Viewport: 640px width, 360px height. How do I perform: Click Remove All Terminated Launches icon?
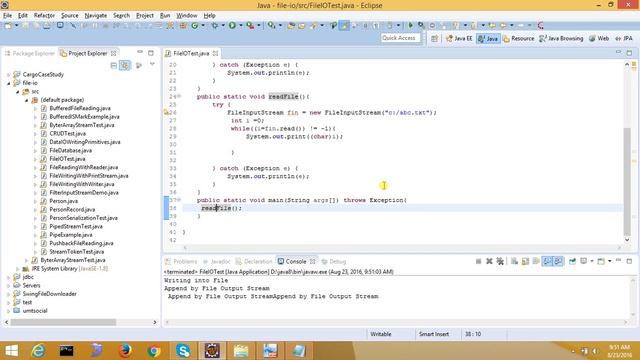[500, 261]
